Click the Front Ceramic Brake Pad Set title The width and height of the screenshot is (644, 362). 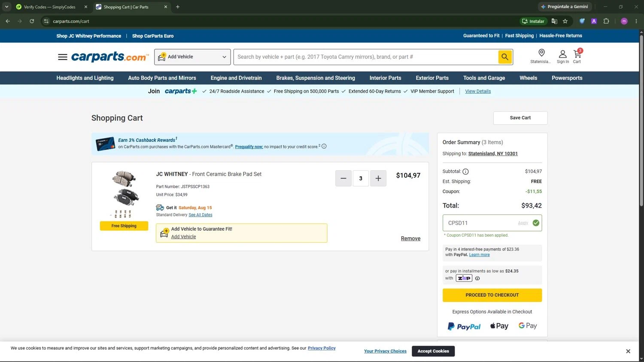227,174
